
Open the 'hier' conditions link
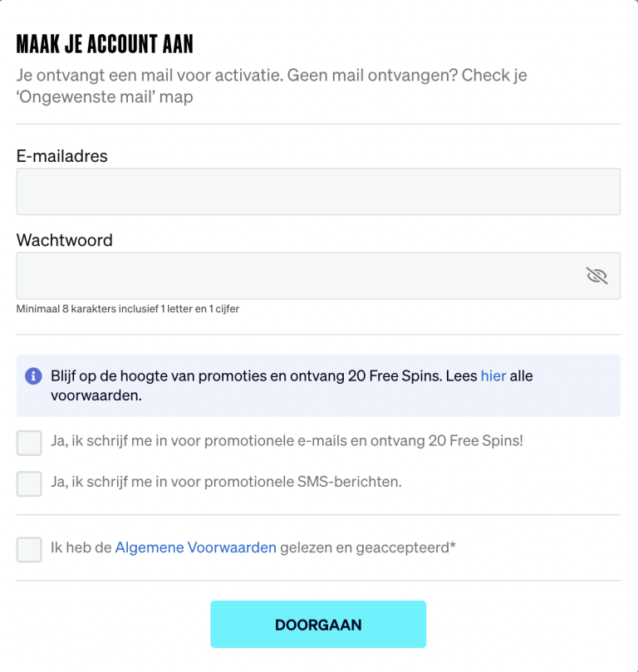pos(493,375)
